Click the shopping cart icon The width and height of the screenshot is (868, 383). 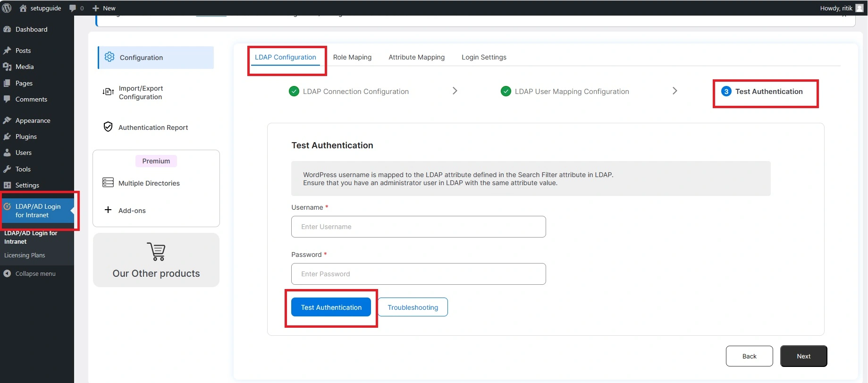pyautogui.click(x=156, y=251)
